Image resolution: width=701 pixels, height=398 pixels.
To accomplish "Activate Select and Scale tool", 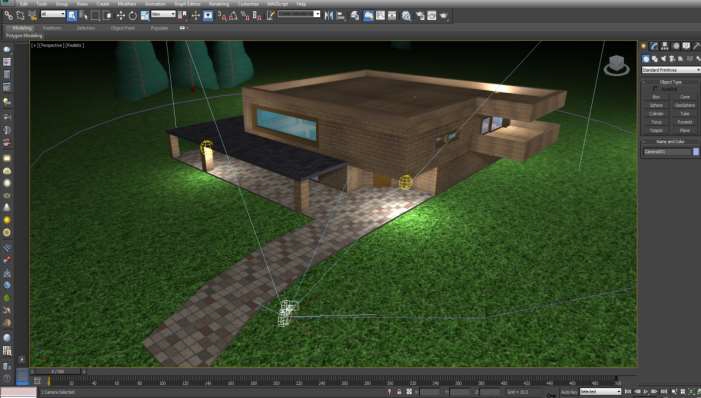I will pos(145,16).
